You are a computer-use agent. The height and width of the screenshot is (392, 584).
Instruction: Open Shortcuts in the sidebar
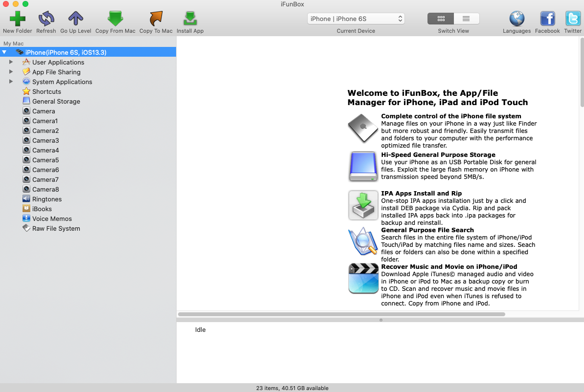46,91
